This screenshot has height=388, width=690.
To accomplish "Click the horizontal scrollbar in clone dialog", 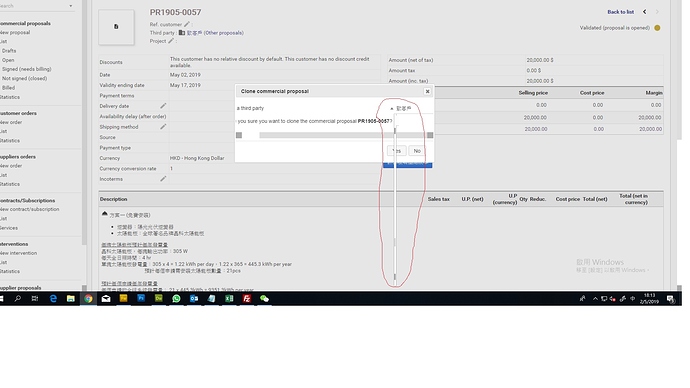I will point(334,135).
